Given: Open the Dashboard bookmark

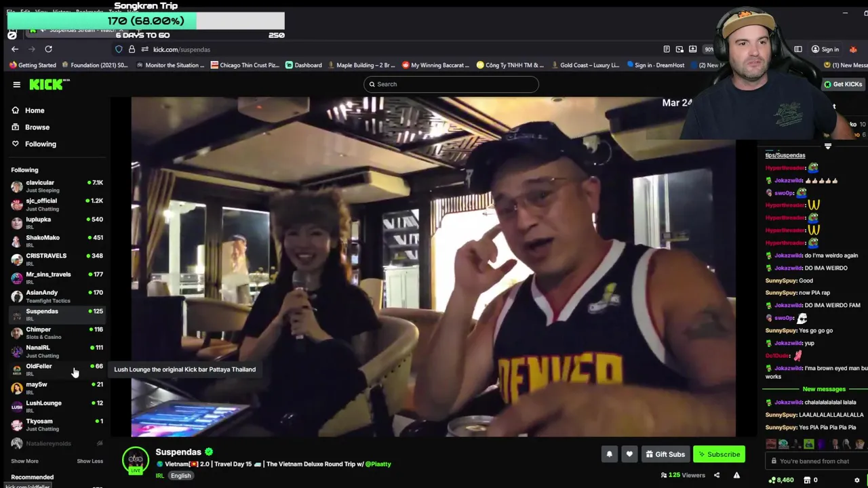Looking at the screenshot, I should [303, 65].
